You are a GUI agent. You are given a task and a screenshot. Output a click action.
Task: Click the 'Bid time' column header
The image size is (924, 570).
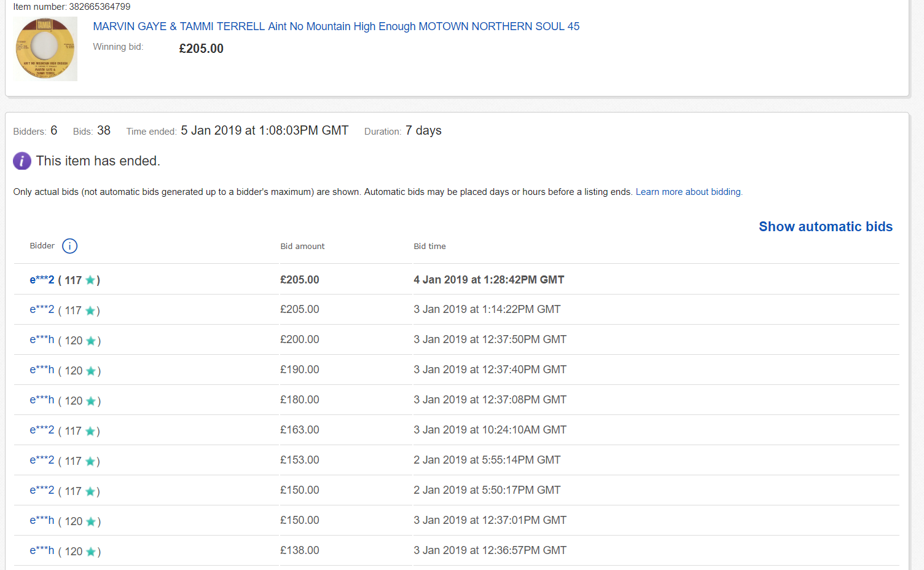pos(429,246)
